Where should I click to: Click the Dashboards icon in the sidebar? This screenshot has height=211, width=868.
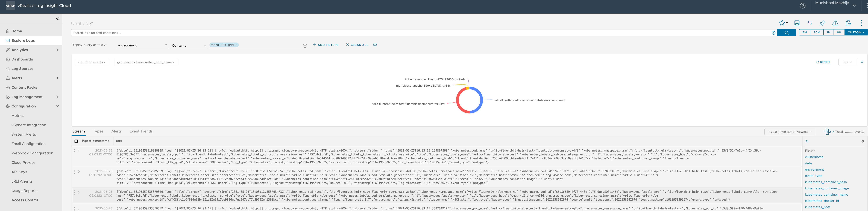(8, 59)
